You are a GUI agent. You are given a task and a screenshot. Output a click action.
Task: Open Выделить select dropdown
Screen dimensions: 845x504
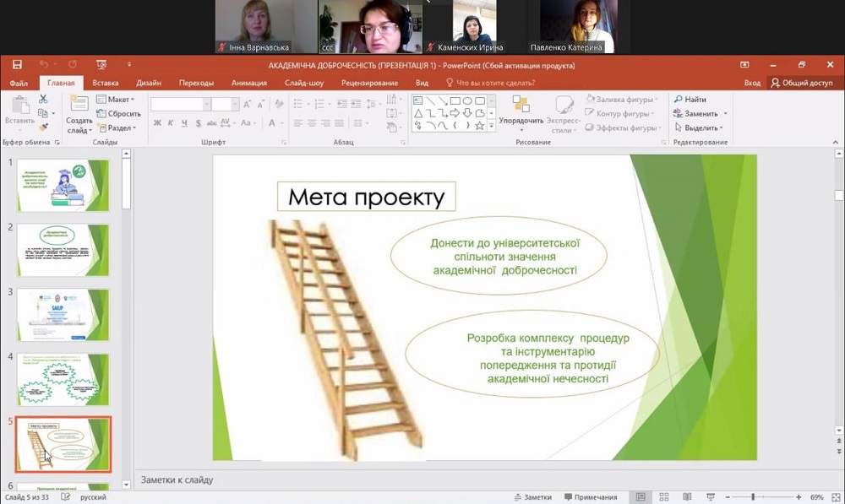pos(699,127)
